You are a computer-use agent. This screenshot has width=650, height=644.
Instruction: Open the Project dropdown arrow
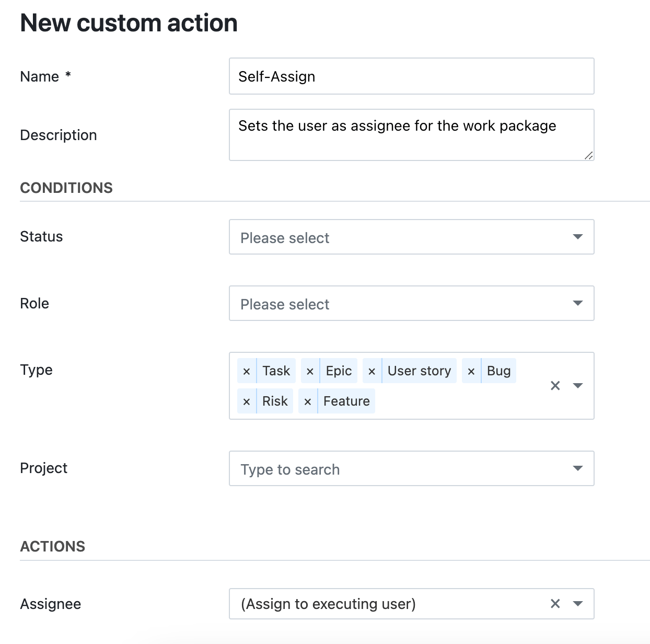pos(577,468)
